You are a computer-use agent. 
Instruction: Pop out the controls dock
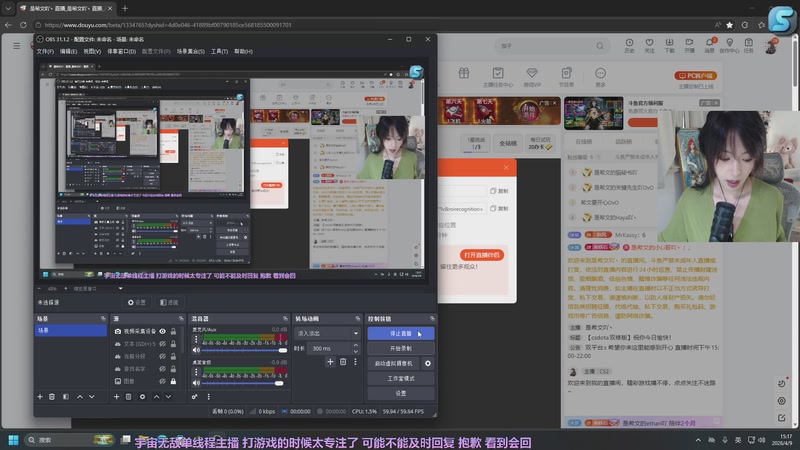click(x=432, y=318)
